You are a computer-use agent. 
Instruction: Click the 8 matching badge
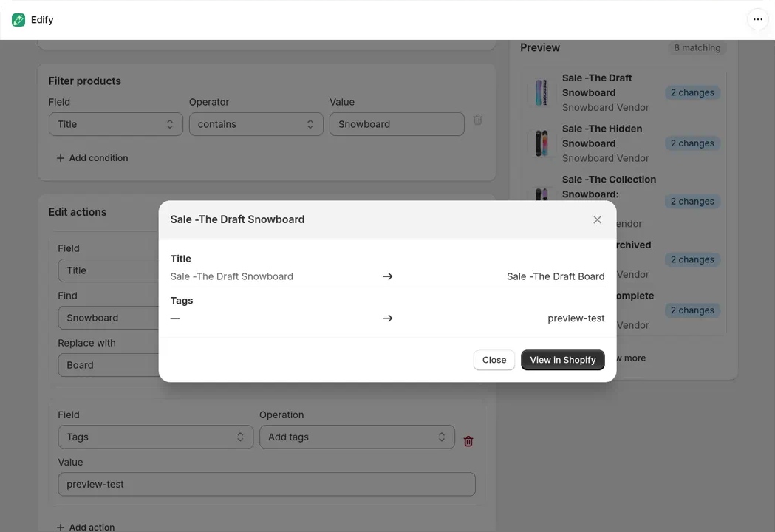pyautogui.click(x=697, y=48)
